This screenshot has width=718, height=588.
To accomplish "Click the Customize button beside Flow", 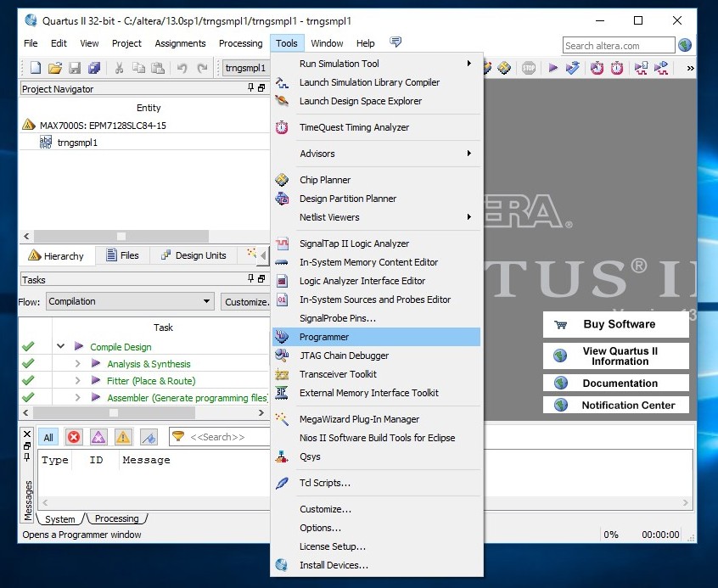I will (245, 302).
